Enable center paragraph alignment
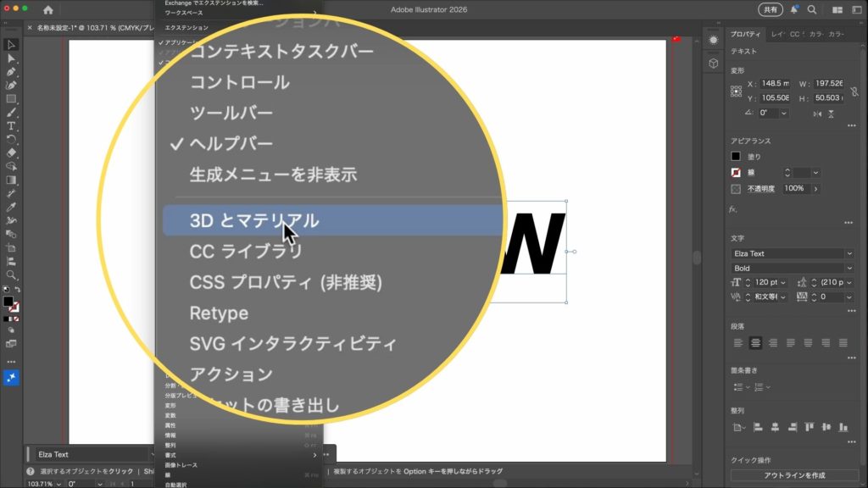Image resolution: width=868 pixels, height=488 pixels. click(755, 343)
